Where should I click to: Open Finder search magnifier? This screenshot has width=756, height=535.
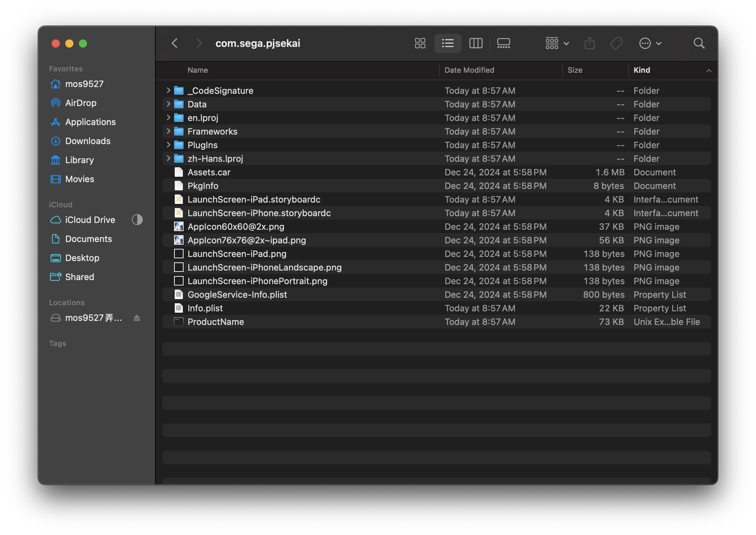(699, 43)
